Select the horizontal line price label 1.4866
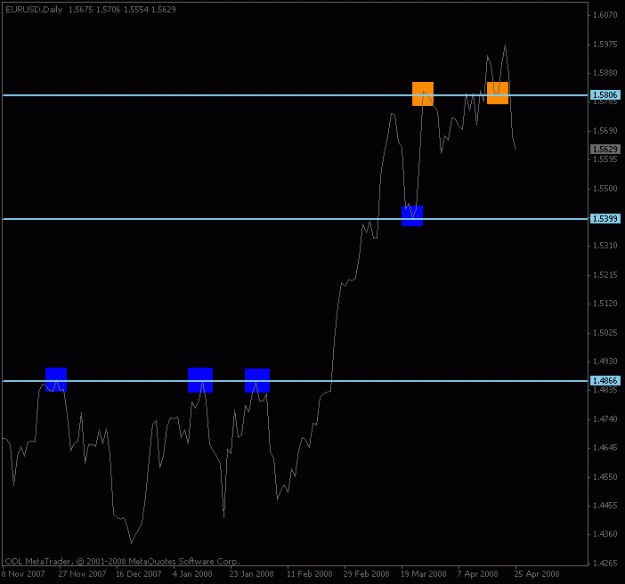The width and height of the screenshot is (625, 584). click(605, 381)
